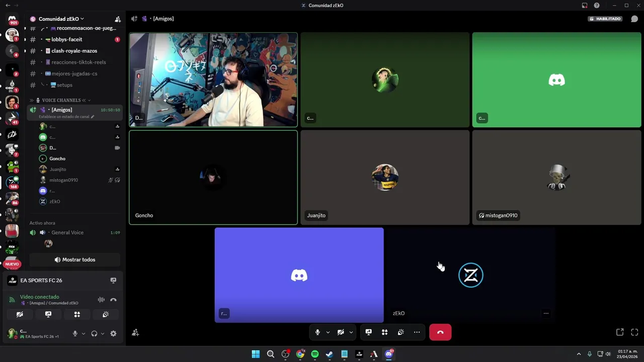Pop out the call window
This screenshot has height=362, width=644.
pos(620,332)
